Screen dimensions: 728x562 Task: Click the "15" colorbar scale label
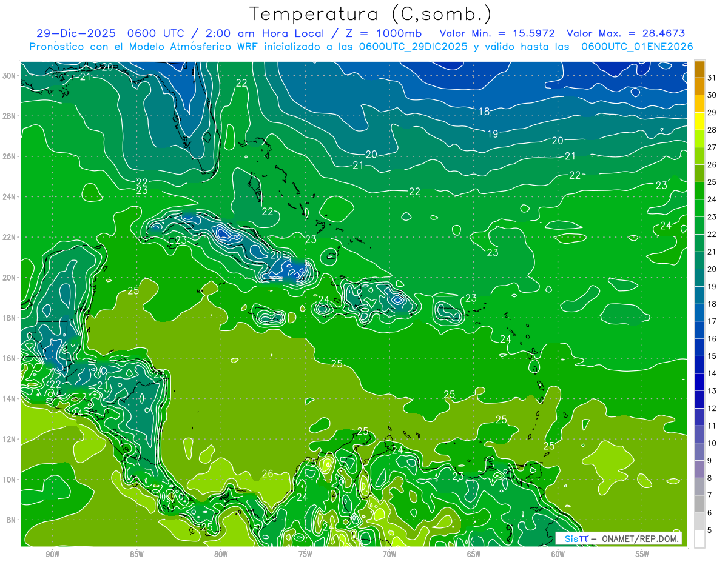[712, 356]
